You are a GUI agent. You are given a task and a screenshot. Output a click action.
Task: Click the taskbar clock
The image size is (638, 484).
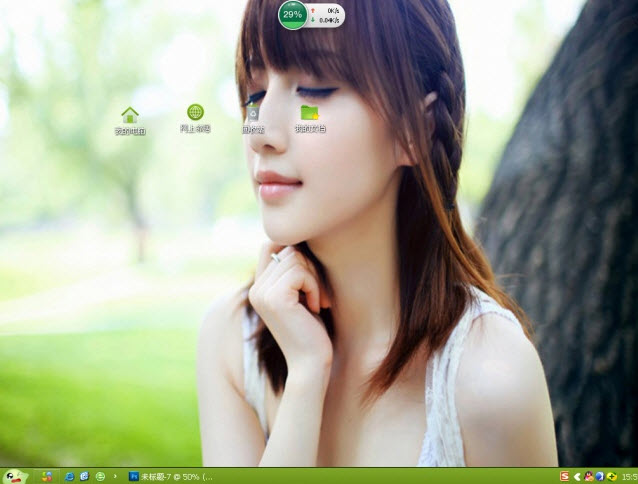point(629,476)
